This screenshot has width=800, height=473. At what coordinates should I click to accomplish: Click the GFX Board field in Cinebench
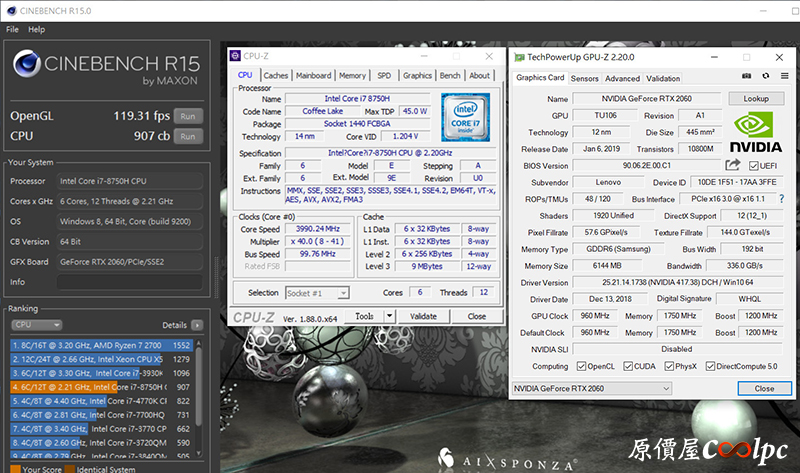(x=130, y=262)
